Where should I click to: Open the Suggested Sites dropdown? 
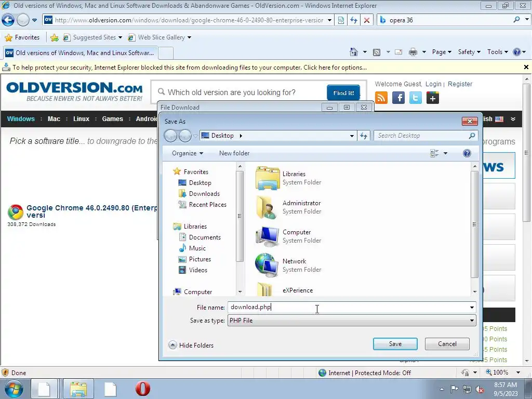(x=120, y=37)
